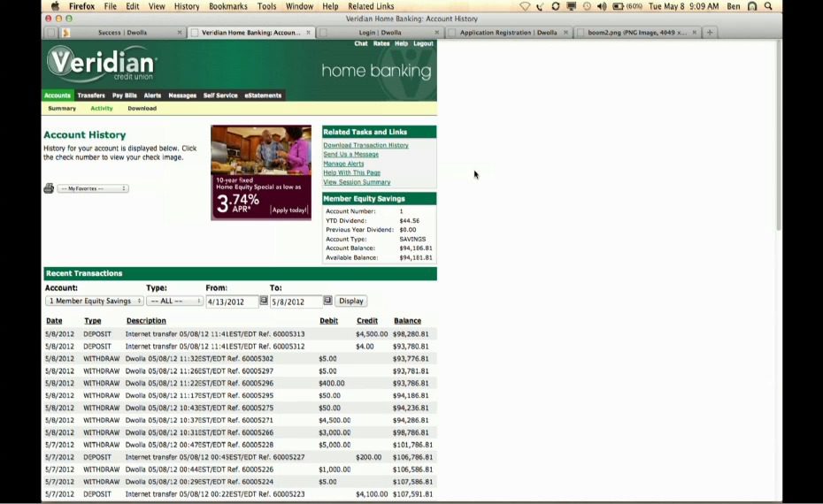Check the battery status icon
The image size is (823, 504).
click(618, 6)
